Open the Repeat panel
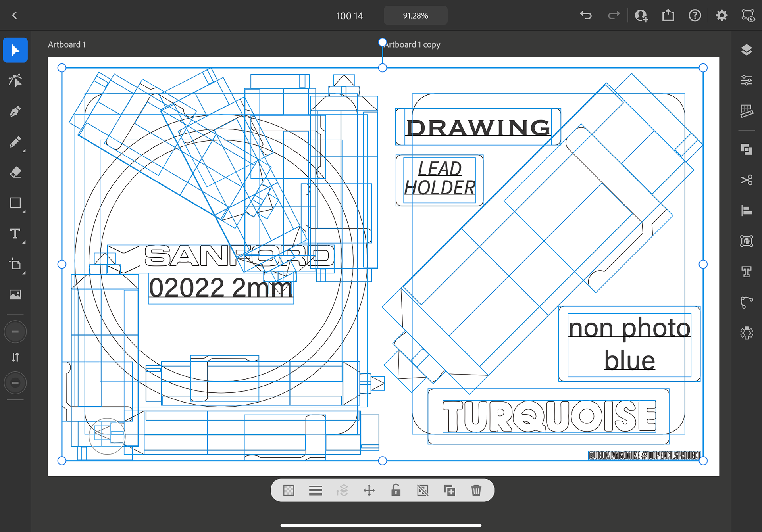The width and height of the screenshot is (762, 532). coord(747,333)
